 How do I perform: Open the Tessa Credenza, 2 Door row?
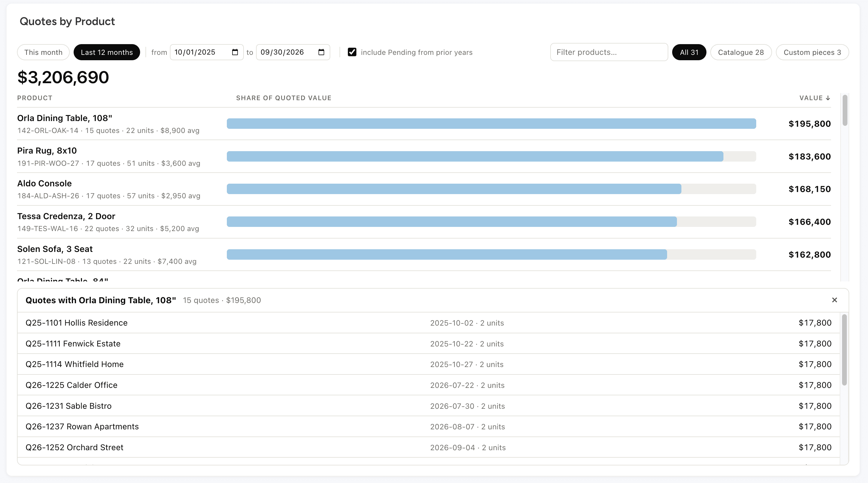pos(424,222)
